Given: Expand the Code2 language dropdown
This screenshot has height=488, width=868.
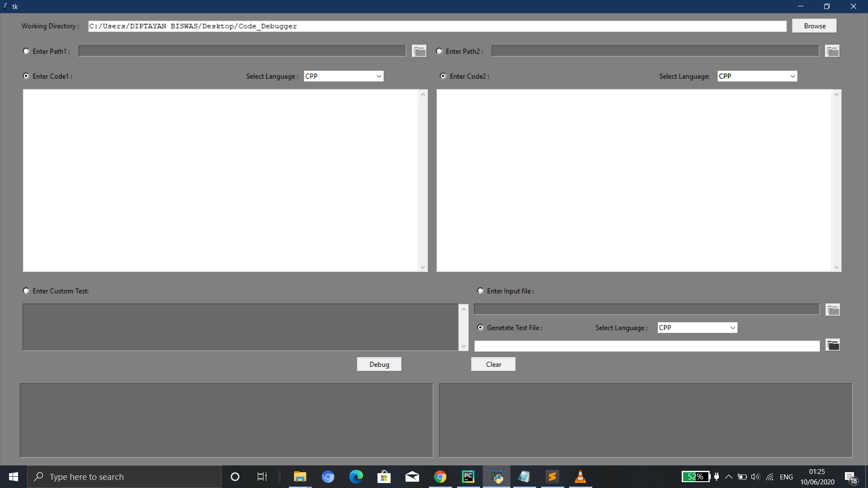Looking at the screenshot, I should [792, 76].
